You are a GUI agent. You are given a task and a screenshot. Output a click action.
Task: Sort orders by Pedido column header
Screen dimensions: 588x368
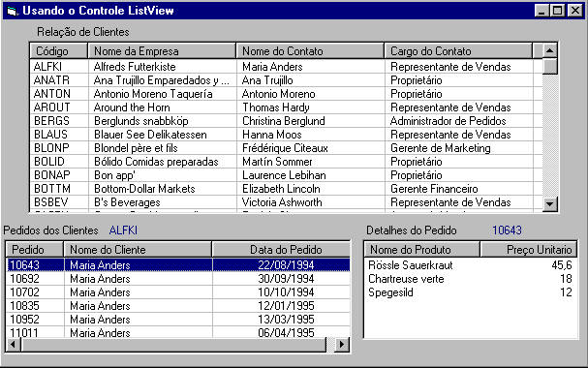point(35,250)
